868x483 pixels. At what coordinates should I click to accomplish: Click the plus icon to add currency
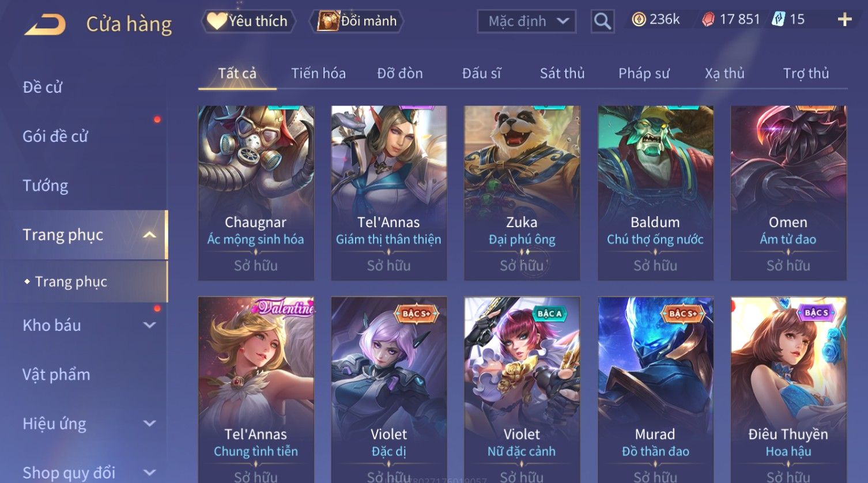point(844,20)
